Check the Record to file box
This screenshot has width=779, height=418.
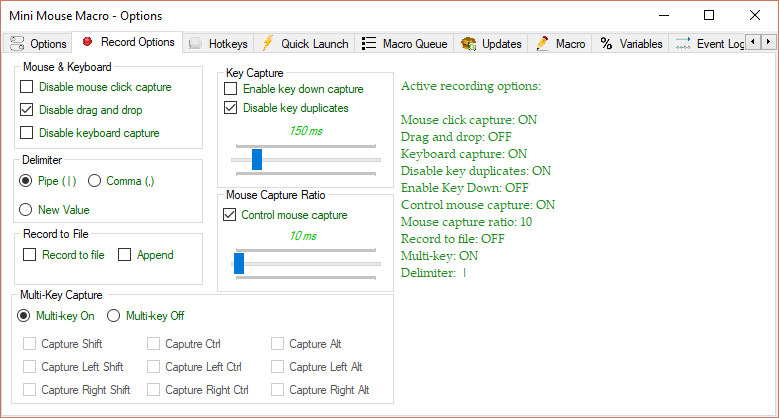[29, 255]
